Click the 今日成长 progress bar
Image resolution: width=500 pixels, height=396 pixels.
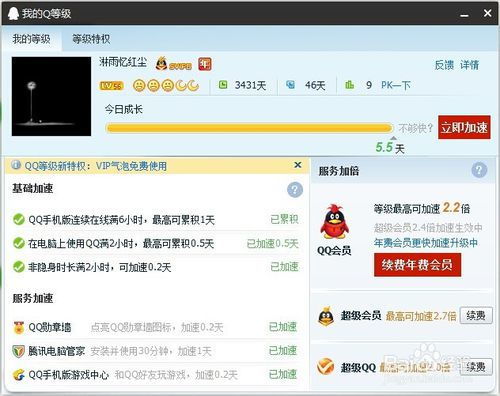249,128
